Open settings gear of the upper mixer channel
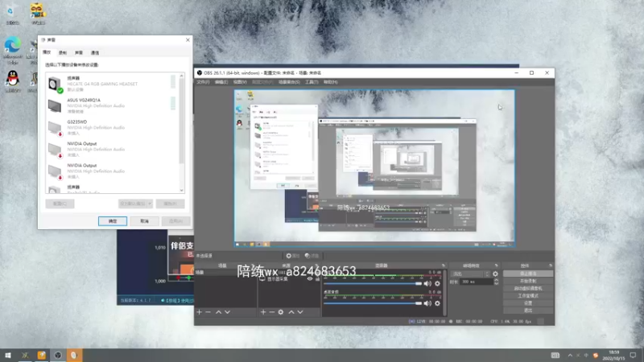 coord(437,284)
